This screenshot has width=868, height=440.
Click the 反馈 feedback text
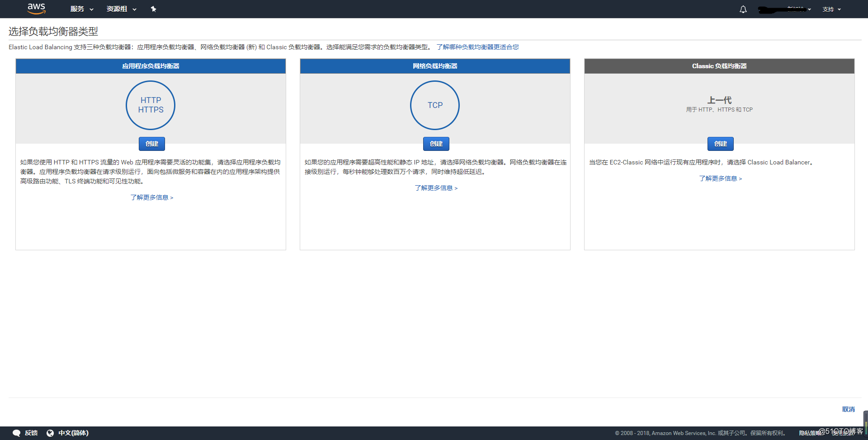31,433
